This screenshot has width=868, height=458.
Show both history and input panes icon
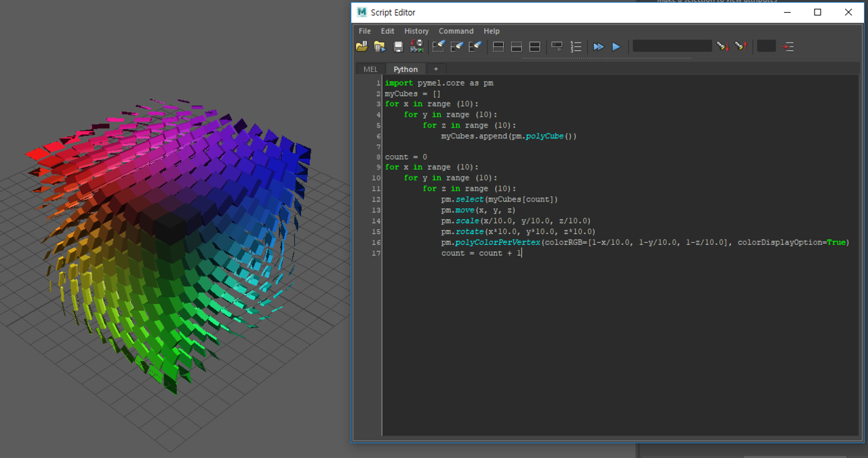click(x=534, y=47)
